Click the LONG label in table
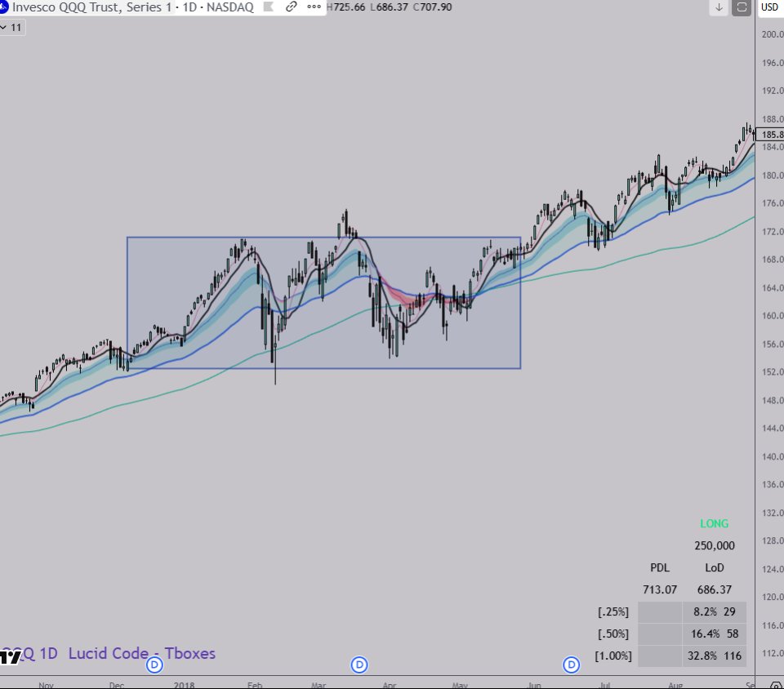The image size is (784, 689). 714,523
